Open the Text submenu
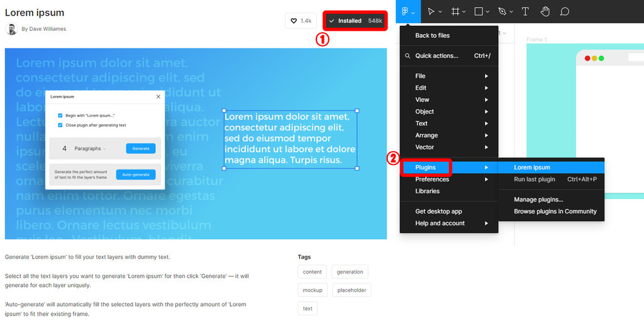The height and width of the screenshot is (325, 644). tap(449, 123)
